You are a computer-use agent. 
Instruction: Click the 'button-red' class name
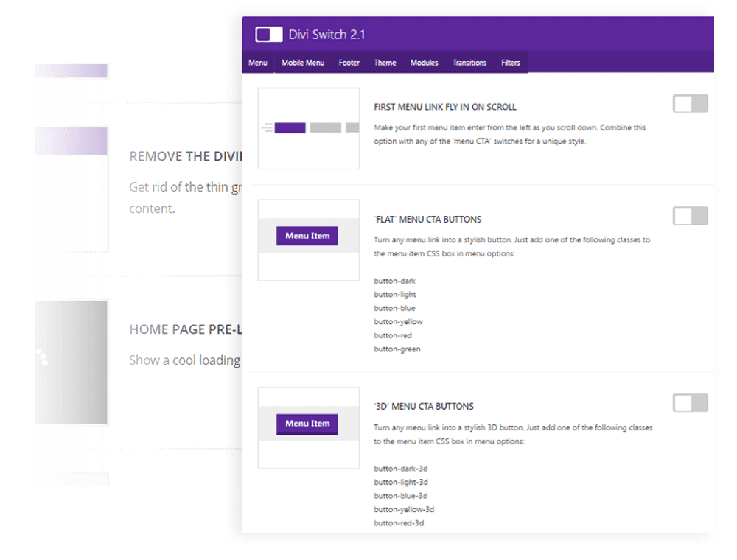coord(393,335)
